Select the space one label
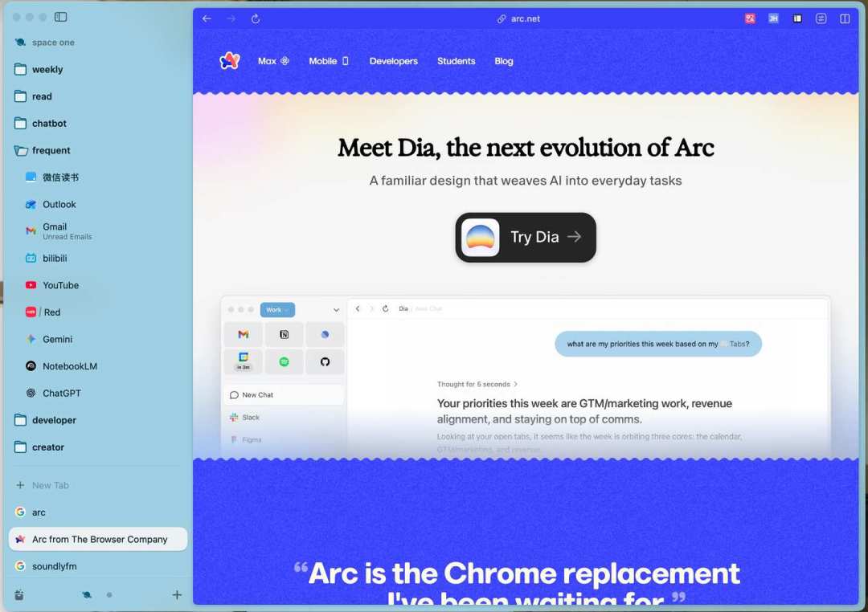Image resolution: width=868 pixels, height=612 pixels. click(53, 43)
